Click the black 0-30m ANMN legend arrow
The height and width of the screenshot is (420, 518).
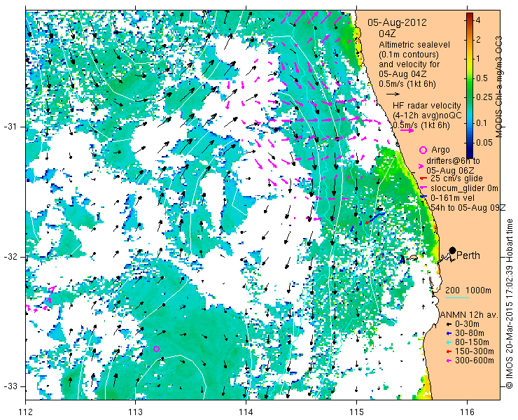click(449, 325)
